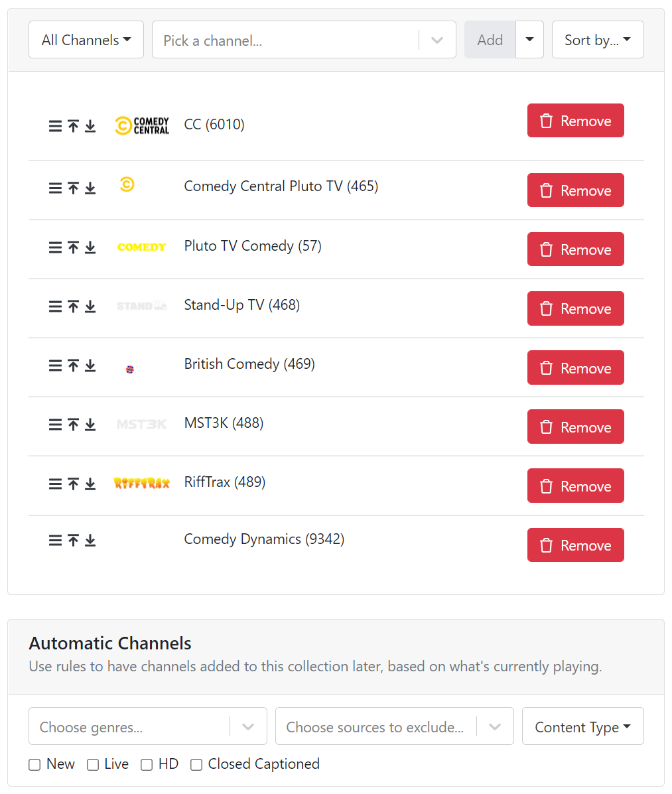Enable the New checkbox
This screenshot has width=672, height=794.
[x=34, y=765]
